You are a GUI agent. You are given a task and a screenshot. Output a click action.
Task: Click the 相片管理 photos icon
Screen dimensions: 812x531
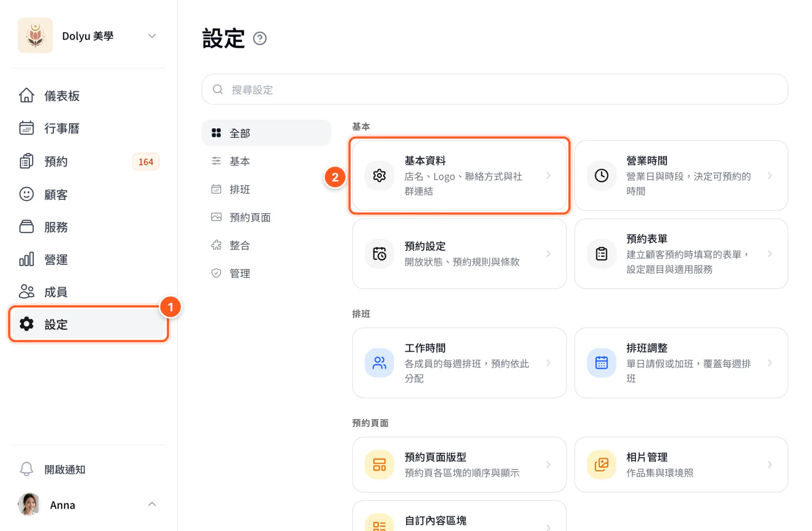(601, 465)
